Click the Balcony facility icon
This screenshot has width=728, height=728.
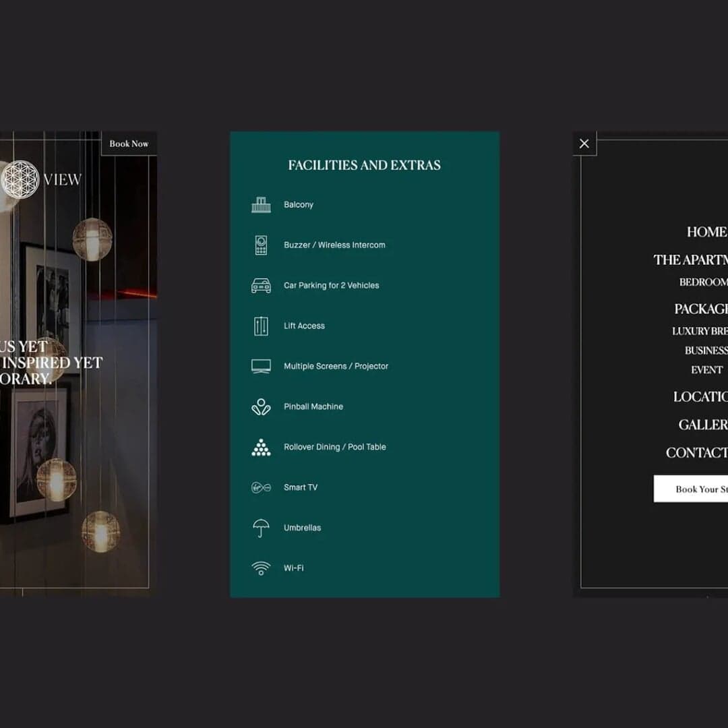[261, 204]
